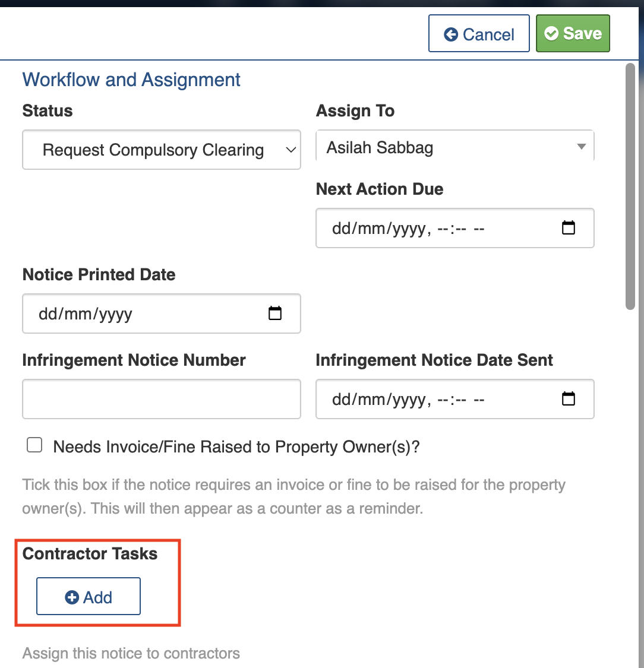Click the 'Needs Invoice/Fine Raised to Property Owner(s)?' label
Screen dimensions: 644x668
pos(236,447)
